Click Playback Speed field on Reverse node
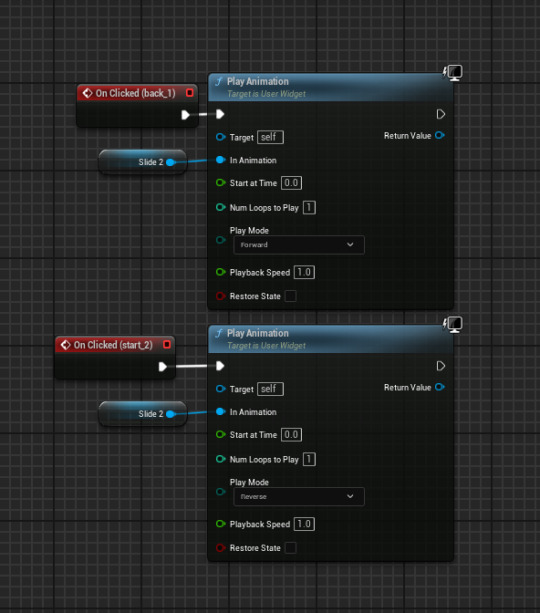540x613 pixels. click(x=304, y=524)
